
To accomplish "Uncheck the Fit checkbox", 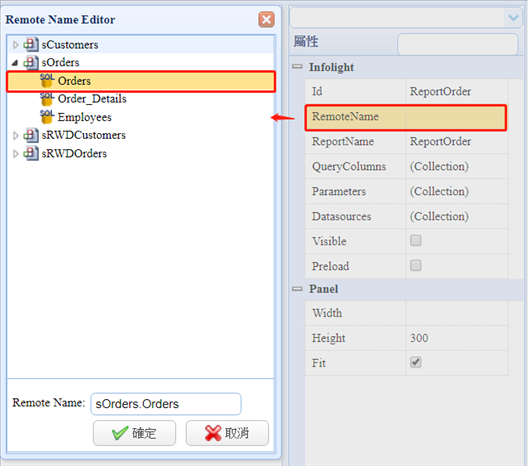I will point(416,362).
